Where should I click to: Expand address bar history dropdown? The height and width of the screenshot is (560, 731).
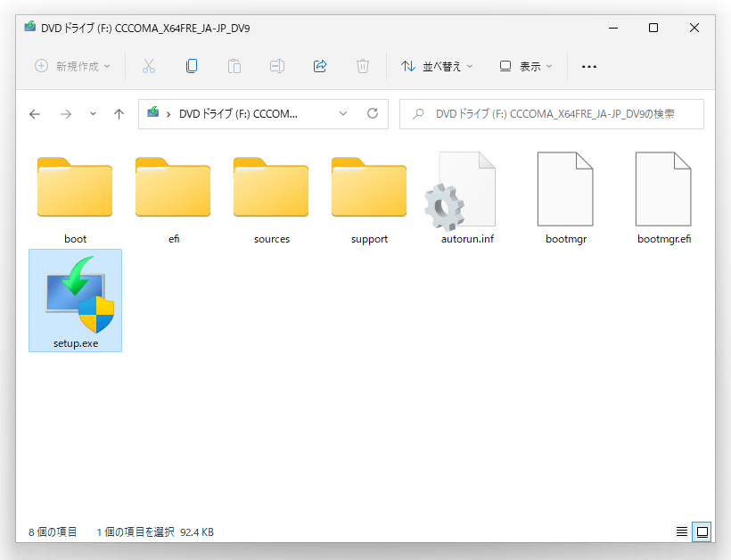[343, 114]
